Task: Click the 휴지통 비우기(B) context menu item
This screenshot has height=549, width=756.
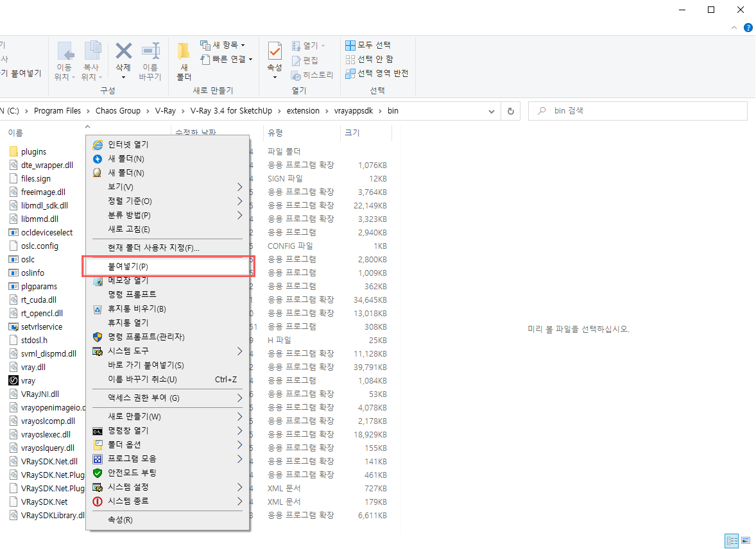Action: [168, 308]
